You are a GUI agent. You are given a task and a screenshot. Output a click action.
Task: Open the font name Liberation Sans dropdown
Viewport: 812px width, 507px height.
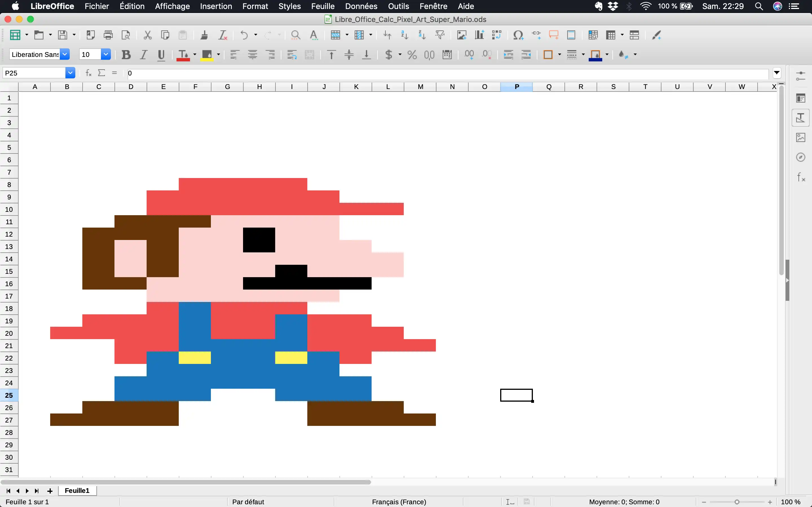pos(65,54)
